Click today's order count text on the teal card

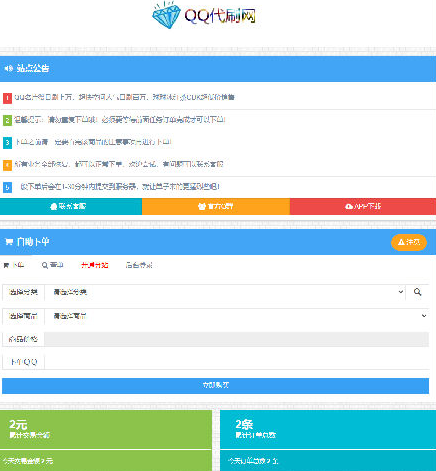click(253, 461)
